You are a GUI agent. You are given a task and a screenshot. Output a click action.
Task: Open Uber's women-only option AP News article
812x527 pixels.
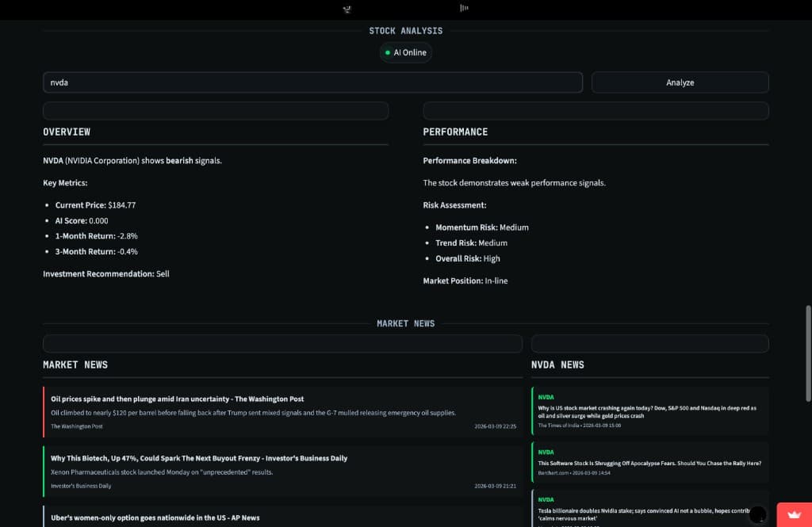[x=155, y=517]
